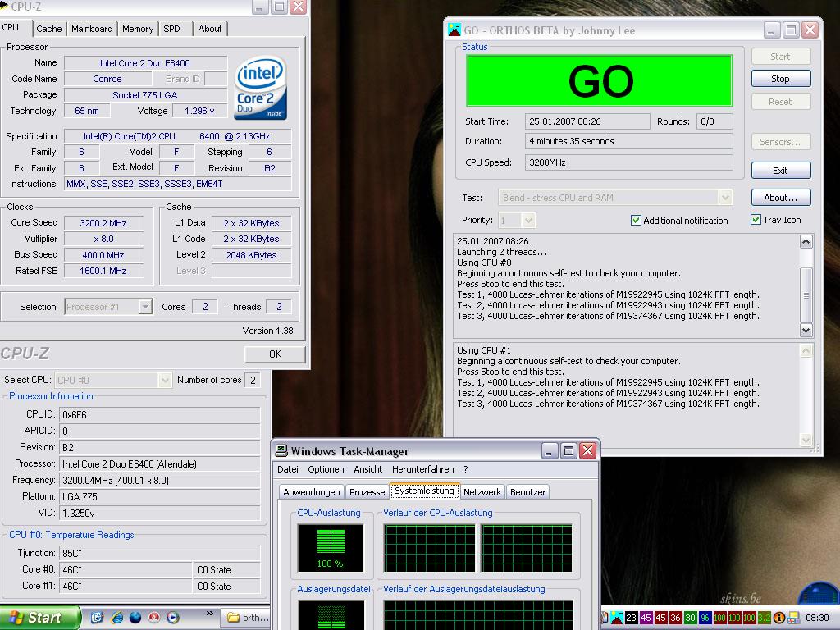Screen dimensions: 840x630
Task: Click the Stop button in ORTHOS
Action: point(781,79)
